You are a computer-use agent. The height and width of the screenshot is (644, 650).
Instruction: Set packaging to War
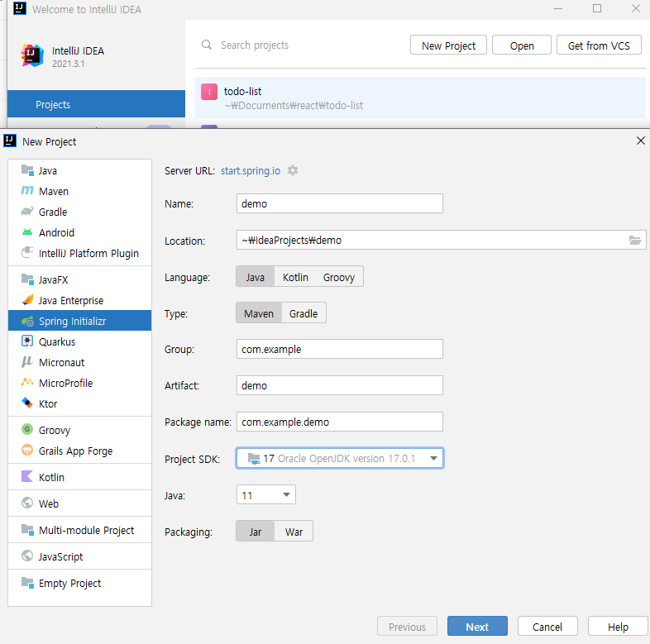294,532
